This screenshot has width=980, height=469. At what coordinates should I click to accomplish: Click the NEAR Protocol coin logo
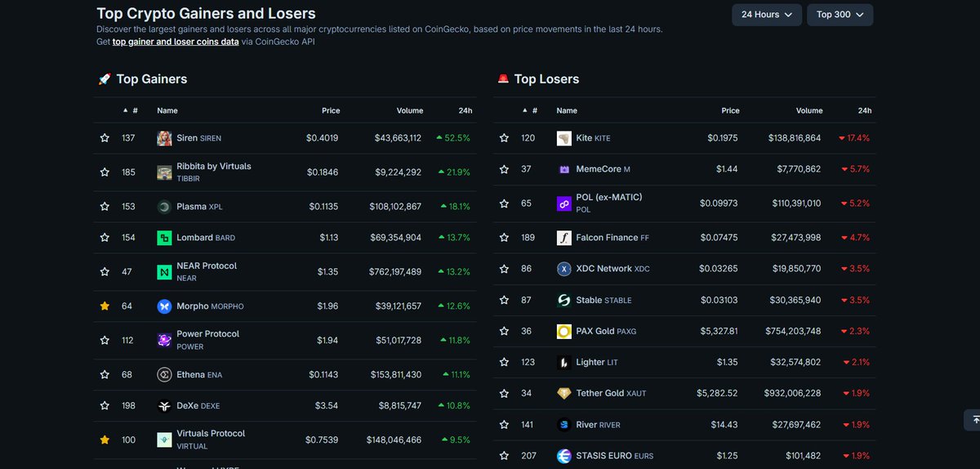coord(164,271)
